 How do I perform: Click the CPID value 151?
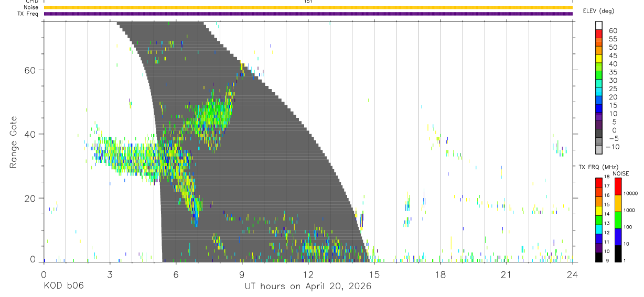[x=308, y=2]
